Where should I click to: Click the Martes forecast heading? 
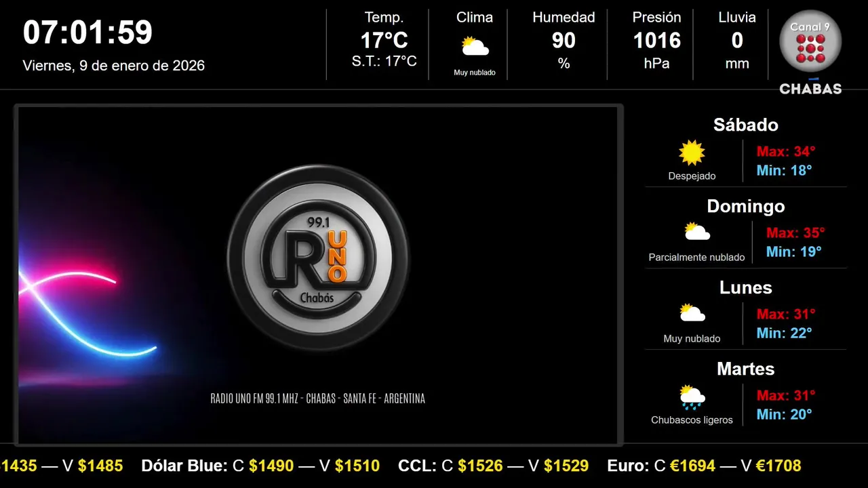pyautogui.click(x=746, y=369)
